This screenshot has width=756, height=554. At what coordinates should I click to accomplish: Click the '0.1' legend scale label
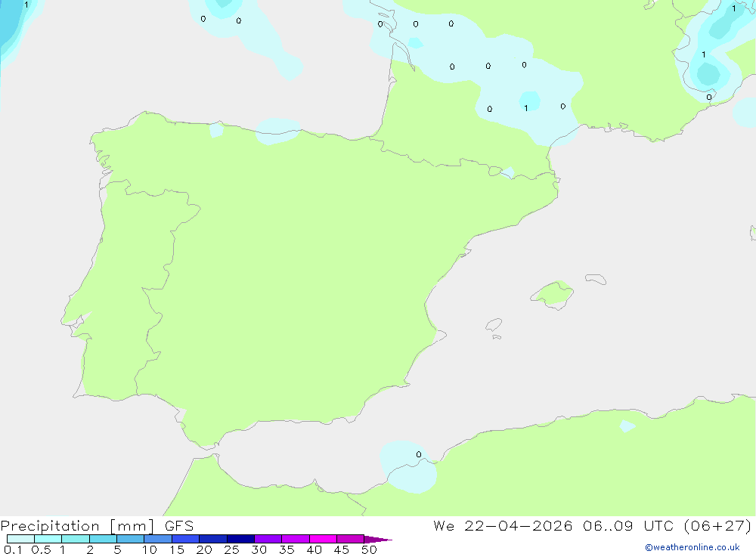click(13, 549)
